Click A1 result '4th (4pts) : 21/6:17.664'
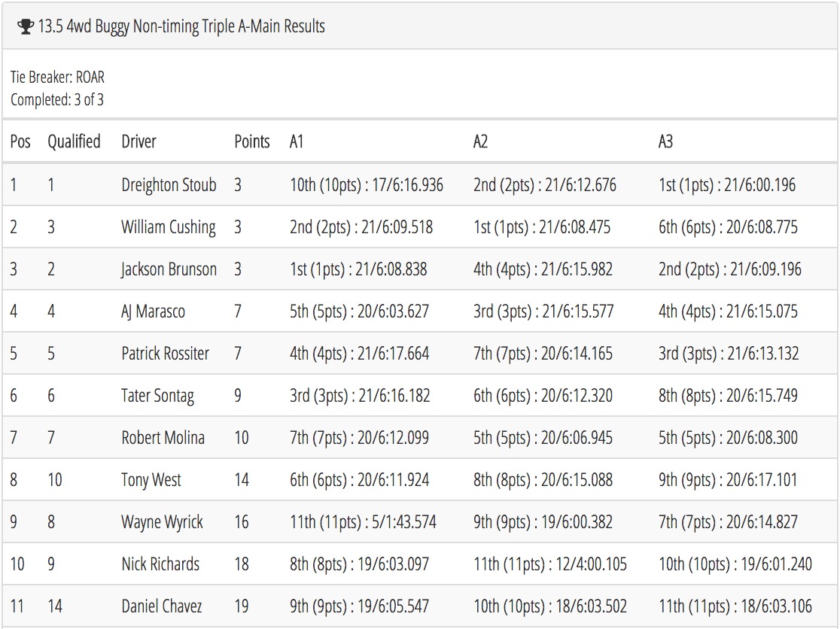 tap(360, 354)
